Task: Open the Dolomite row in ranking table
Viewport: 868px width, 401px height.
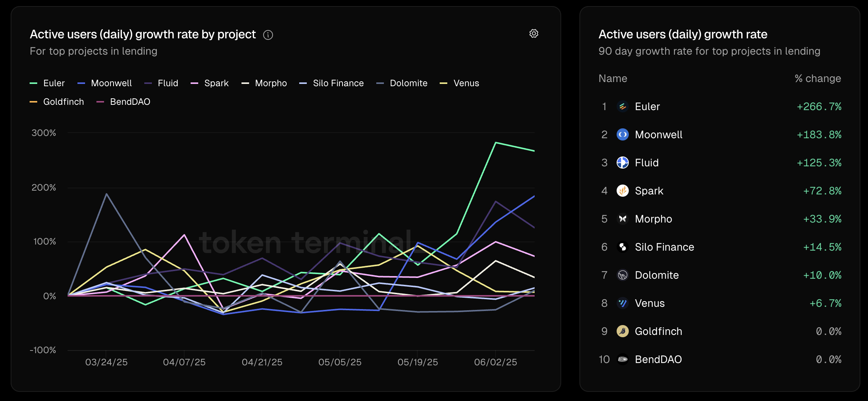Action: point(657,275)
